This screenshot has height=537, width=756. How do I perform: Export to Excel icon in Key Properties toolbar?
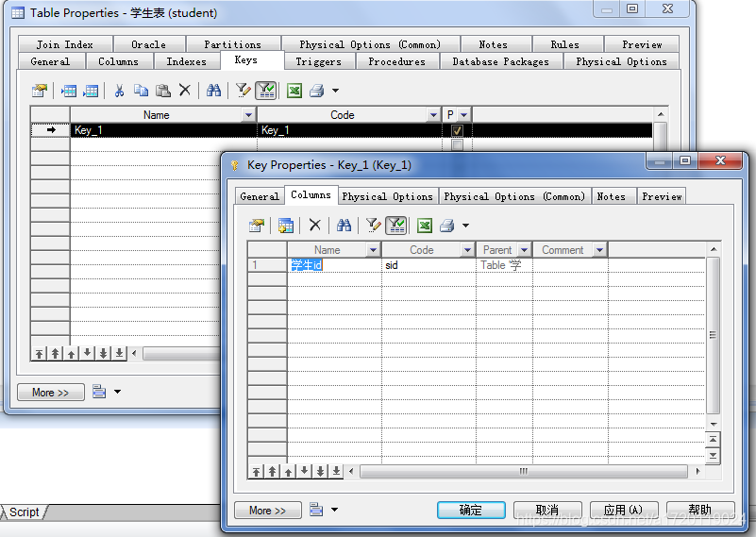(x=425, y=226)
